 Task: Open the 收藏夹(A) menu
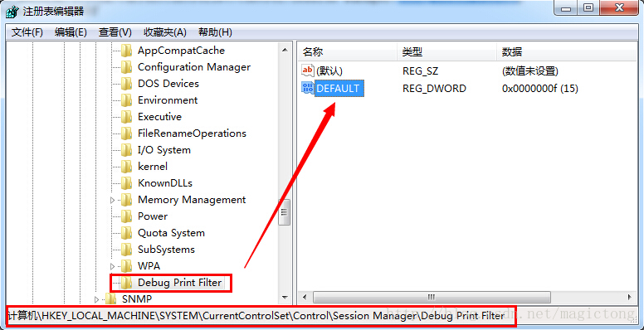pyautogui.click(x=165, y=32)
